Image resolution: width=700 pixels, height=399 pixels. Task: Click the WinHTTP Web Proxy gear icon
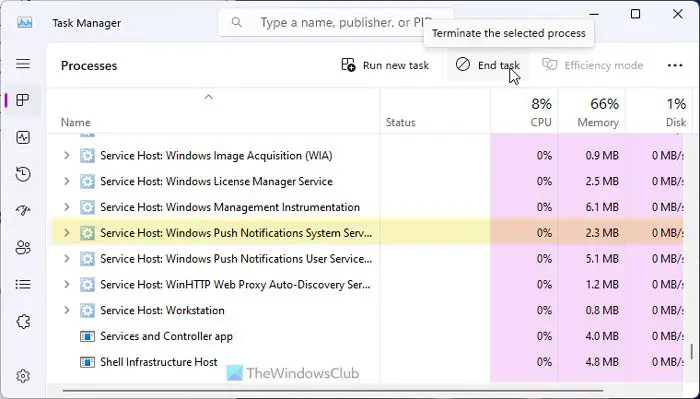click(x=87, y=285)
